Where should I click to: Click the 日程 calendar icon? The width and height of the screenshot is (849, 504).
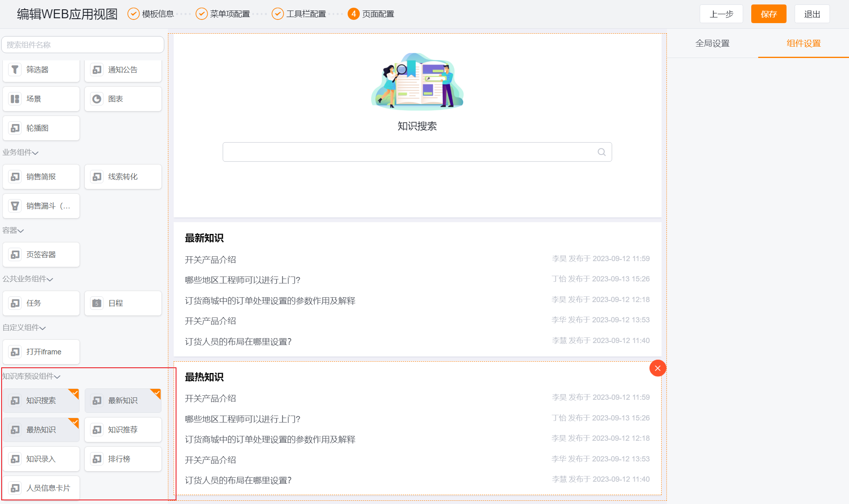[97, 303]
